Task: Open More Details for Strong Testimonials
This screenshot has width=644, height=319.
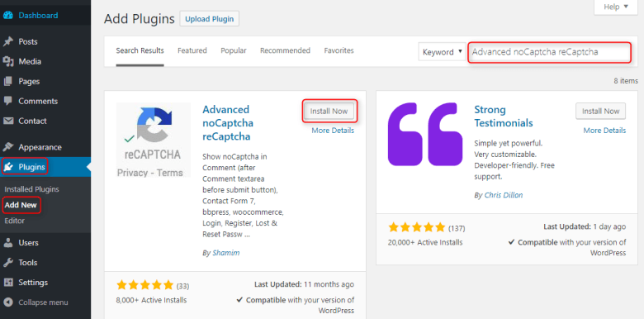Action: pos(604,131)
